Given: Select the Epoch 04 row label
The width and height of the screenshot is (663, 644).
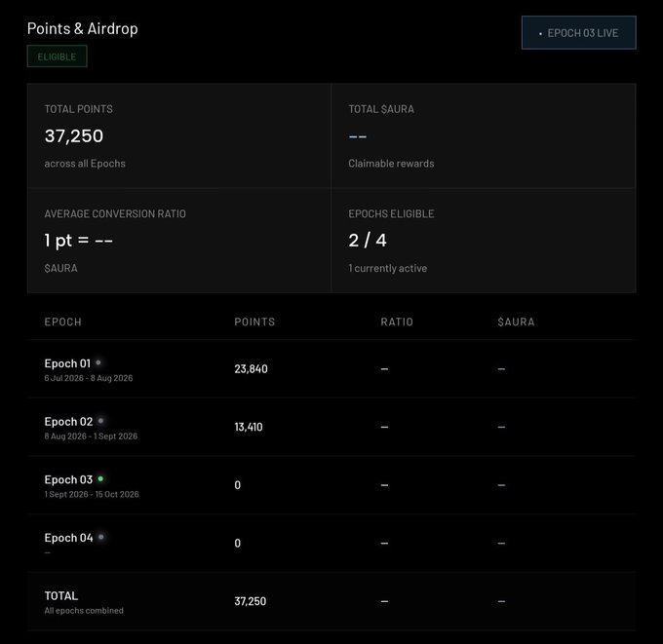Looking at the screenshot, I should click(68, 538).
